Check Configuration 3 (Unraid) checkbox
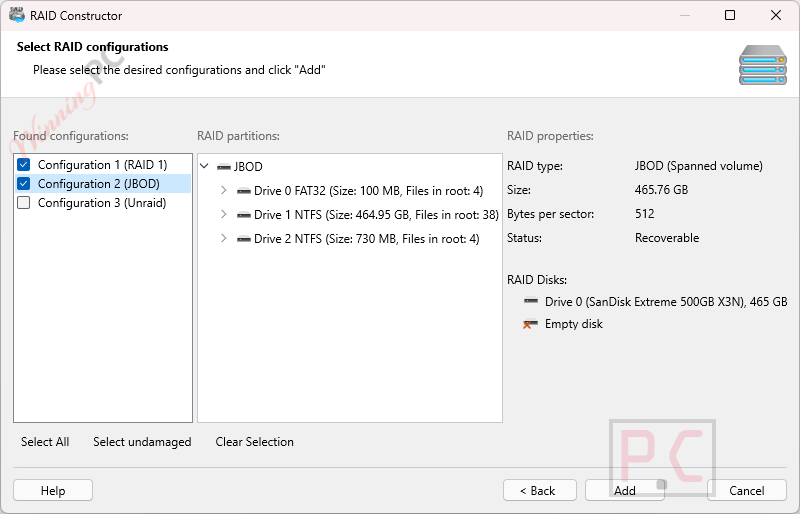This screenshot has width=800, height=514. point(23,203)
